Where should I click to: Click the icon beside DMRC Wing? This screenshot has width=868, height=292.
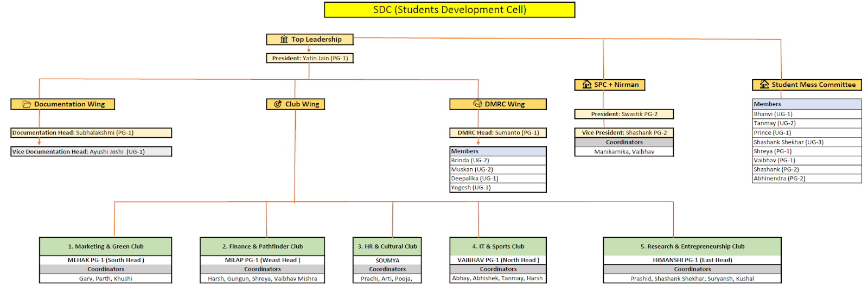click(477, 104)
